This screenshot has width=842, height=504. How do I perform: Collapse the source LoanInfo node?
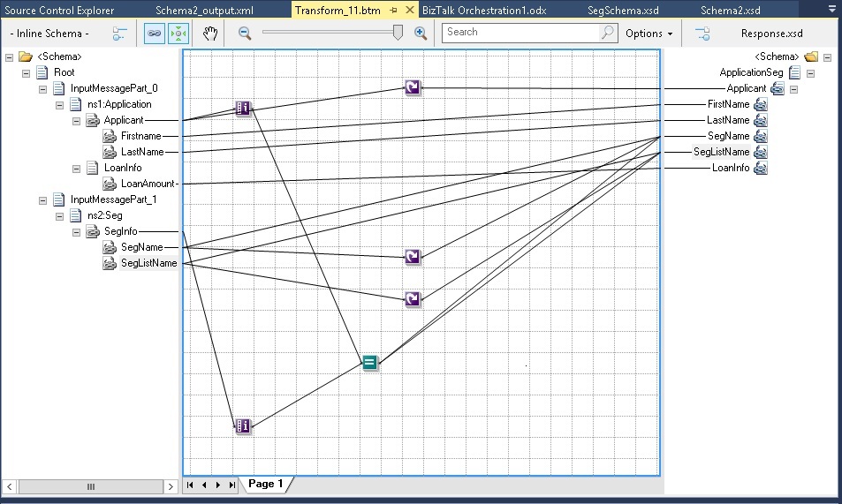click(x=76, y=169)
